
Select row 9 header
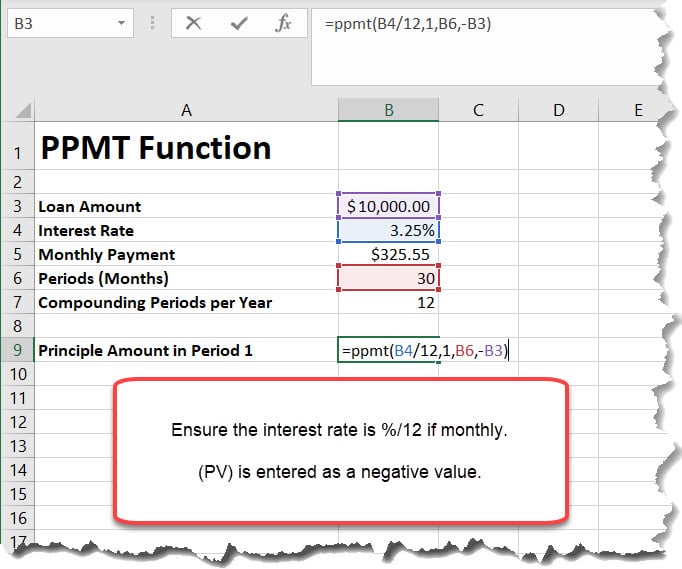point(18,350)
